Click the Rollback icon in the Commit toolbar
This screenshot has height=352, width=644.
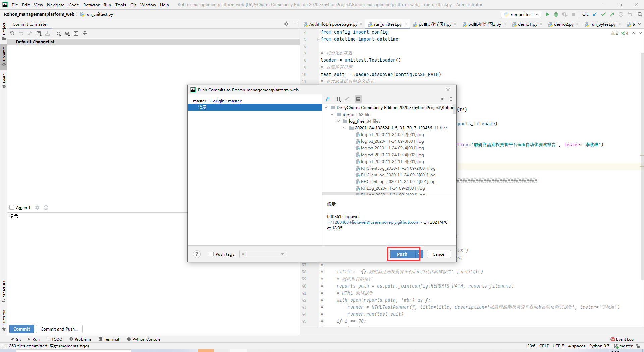pyautogui.click(x=21, y=33)
